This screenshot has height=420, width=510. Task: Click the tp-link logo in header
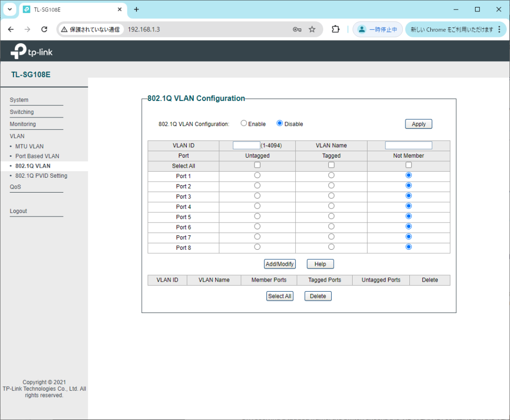coord(31,51)
